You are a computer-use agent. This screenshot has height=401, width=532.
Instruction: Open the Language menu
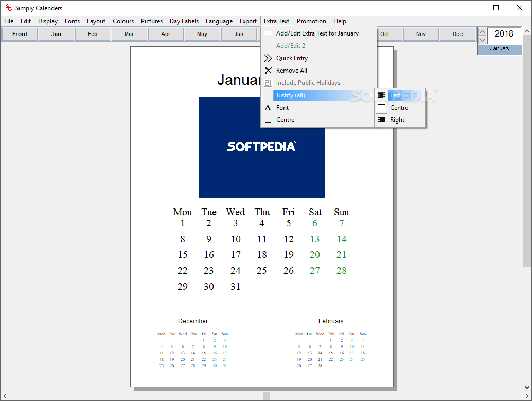219,21
